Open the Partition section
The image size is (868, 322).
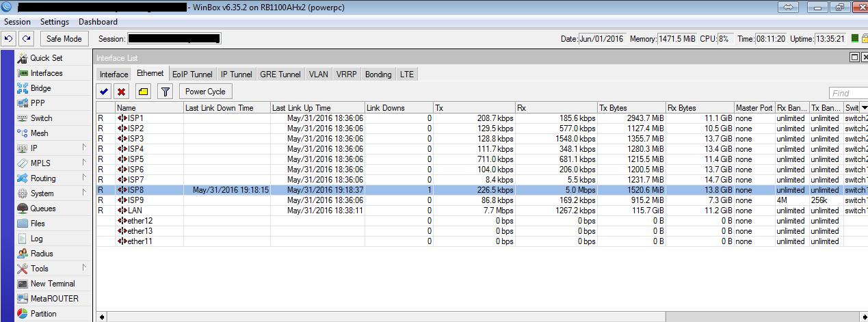point(43,314)
